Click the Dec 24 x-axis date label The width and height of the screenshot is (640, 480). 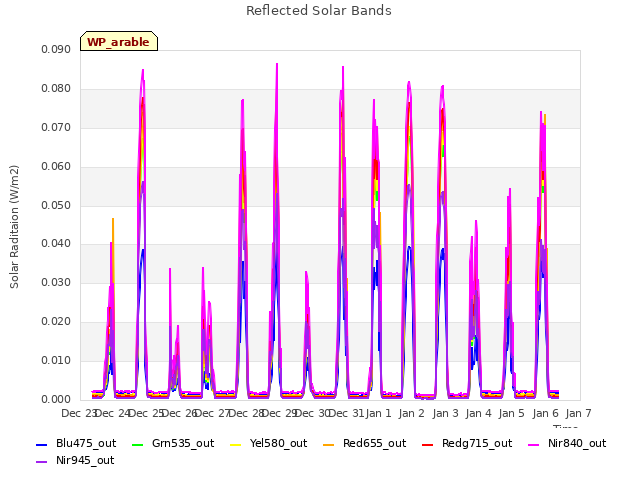pyautogui.click(x=112, y=413)
